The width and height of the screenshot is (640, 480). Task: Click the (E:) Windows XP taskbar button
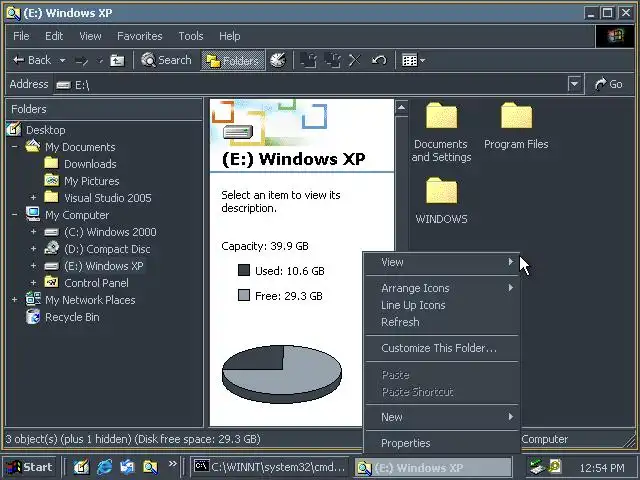[x=433, y=467]
